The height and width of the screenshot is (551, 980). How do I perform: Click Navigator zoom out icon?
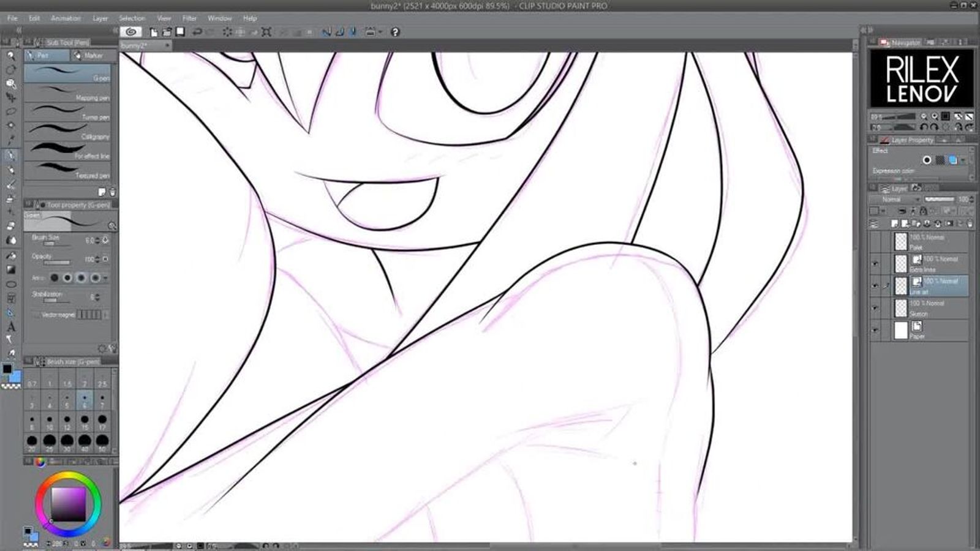pos(924,116)
